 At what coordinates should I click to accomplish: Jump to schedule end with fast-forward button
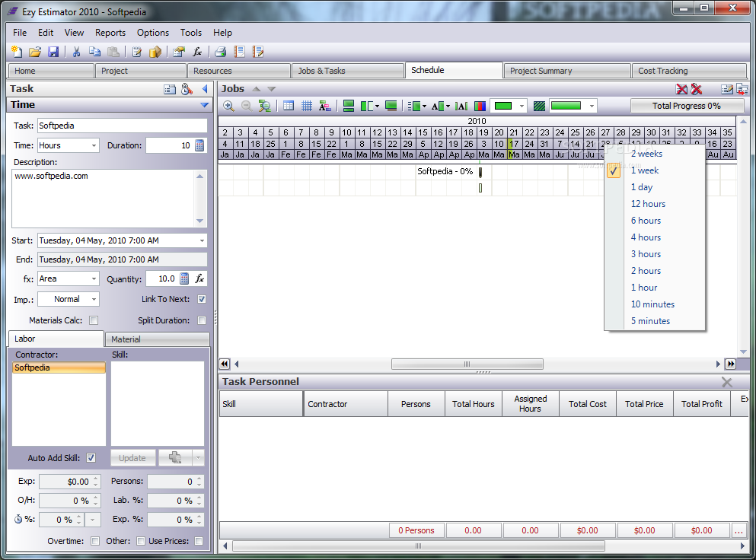(x=730, y=364)
